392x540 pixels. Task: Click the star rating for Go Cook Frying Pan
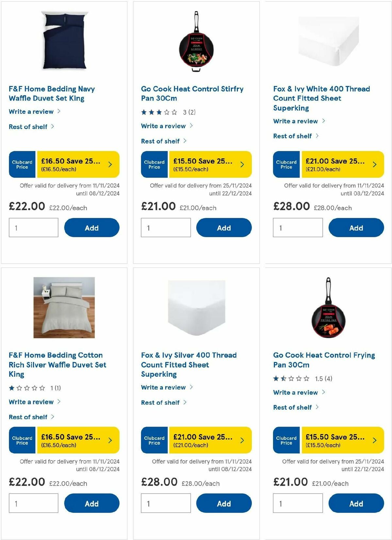tap(290, 378)
